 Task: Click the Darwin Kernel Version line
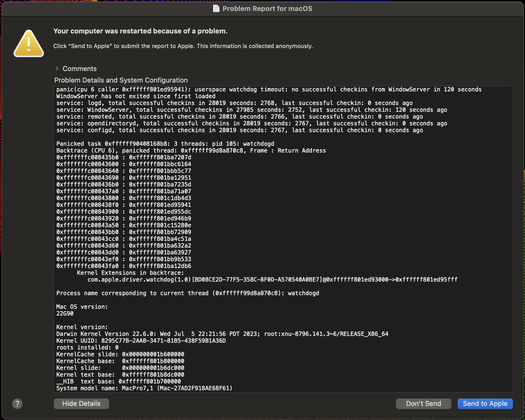222,334
